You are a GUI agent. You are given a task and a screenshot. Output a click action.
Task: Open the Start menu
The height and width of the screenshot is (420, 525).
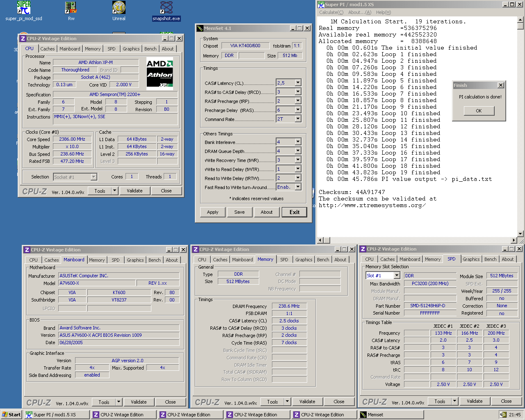(x=11, y=415)
